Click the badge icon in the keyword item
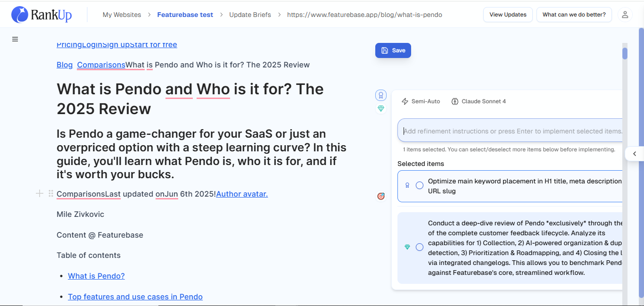This screenshot has width=644, height=306. (407, 186)
